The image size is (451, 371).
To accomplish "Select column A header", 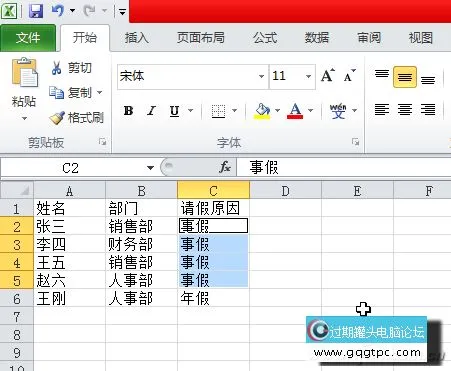I will pyautogui.click(x=69, y=191).
